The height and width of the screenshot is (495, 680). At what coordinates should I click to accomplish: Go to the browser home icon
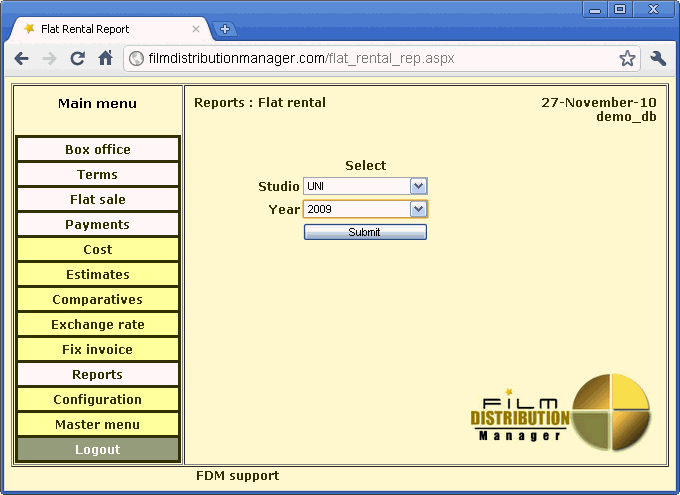(x=105, y=59)
